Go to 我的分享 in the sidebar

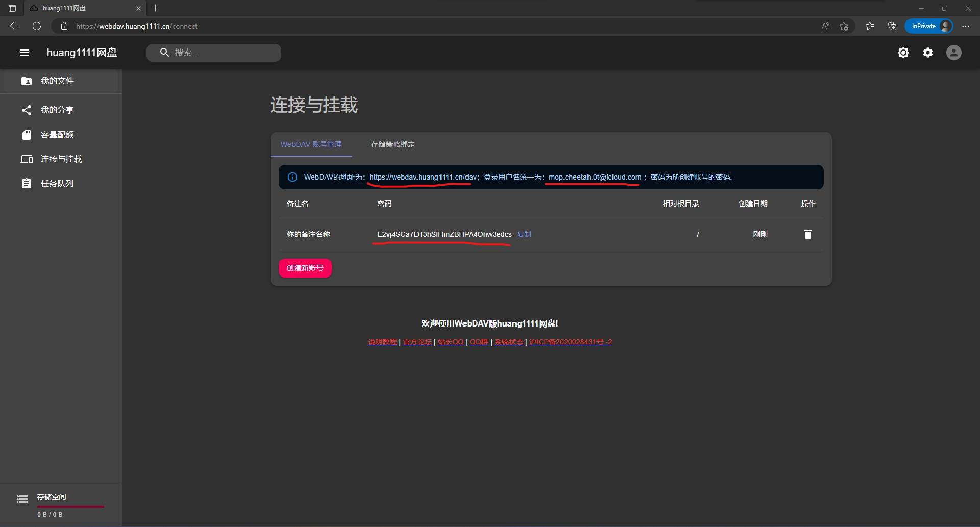(57, 110)
